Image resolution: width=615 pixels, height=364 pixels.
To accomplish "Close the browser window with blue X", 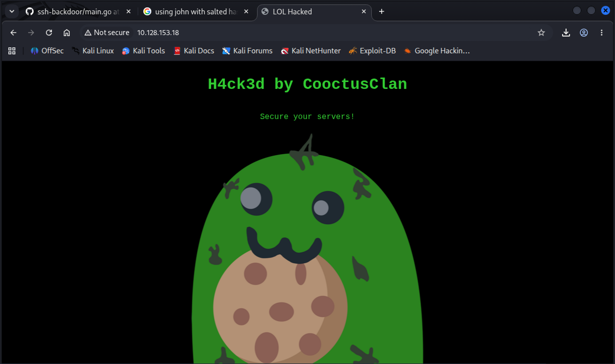I will click(x=605, y=11).
